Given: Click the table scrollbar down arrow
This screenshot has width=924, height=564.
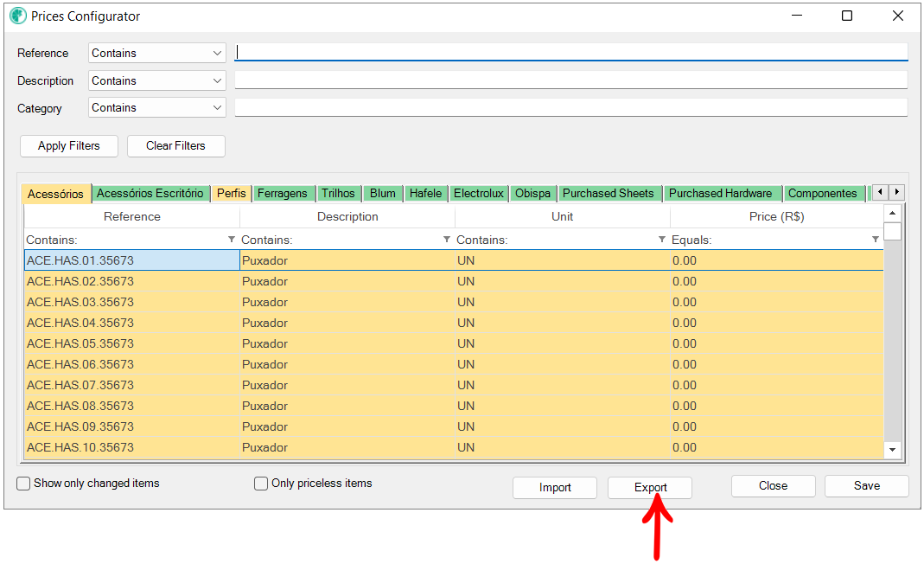Looking at the screenshot, I should click(892, 450).
